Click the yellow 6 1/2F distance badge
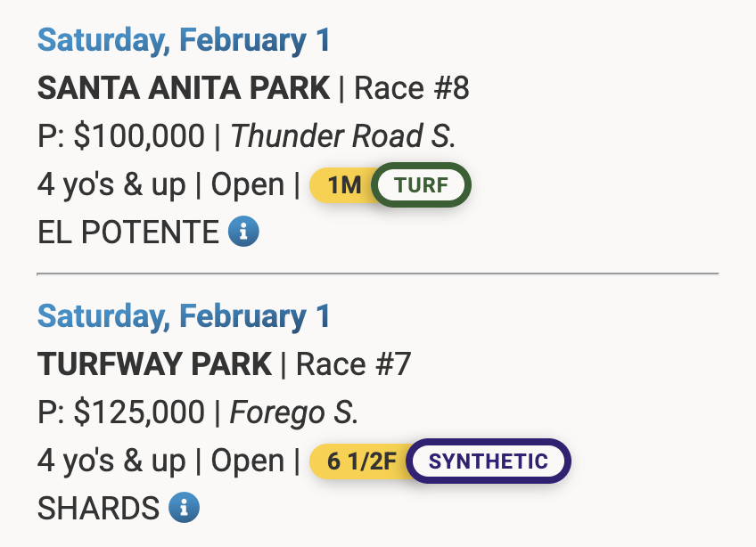This screenshot has width=756, height=547. coord(360,461)
